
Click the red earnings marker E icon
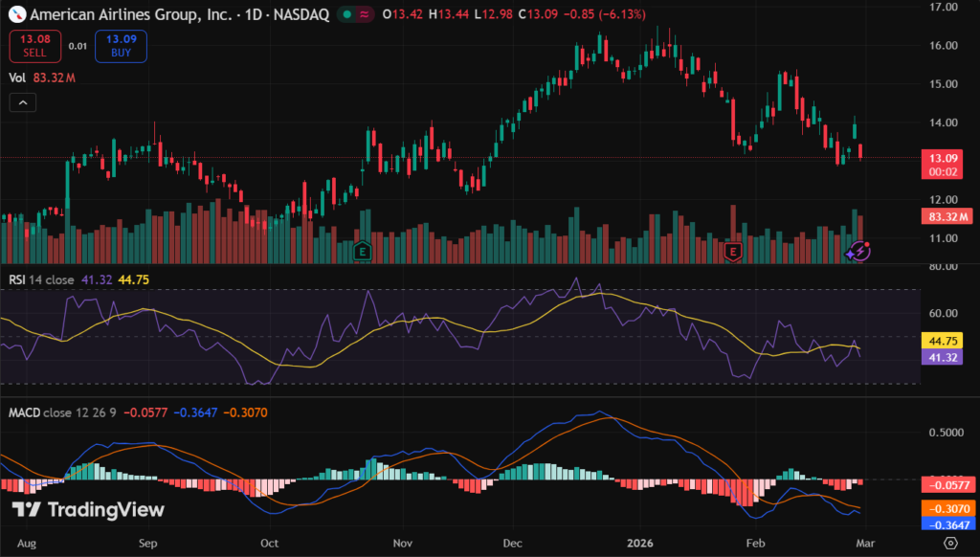(733, 251)
